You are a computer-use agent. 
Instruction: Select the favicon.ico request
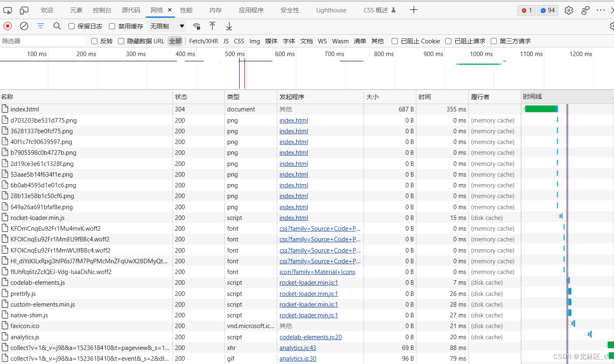260,326
